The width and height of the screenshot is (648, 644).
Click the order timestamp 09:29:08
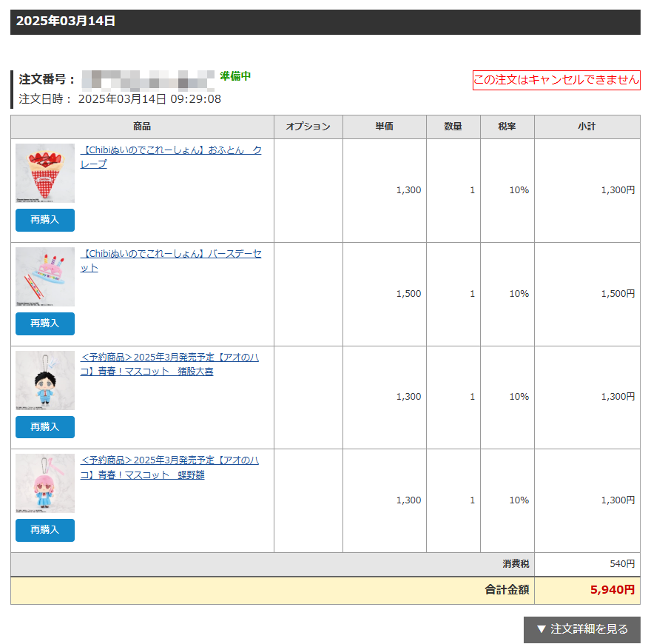click(196, 99)
